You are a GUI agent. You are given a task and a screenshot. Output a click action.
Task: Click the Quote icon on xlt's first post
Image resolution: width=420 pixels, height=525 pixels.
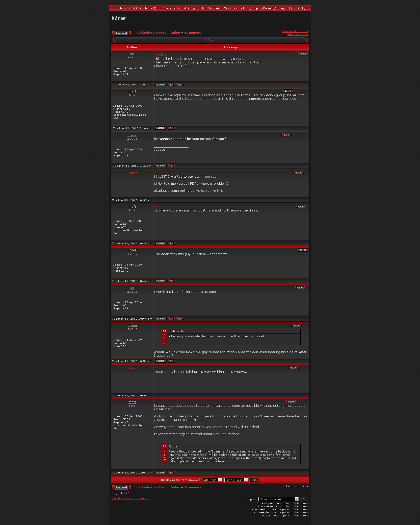(303, 54)
